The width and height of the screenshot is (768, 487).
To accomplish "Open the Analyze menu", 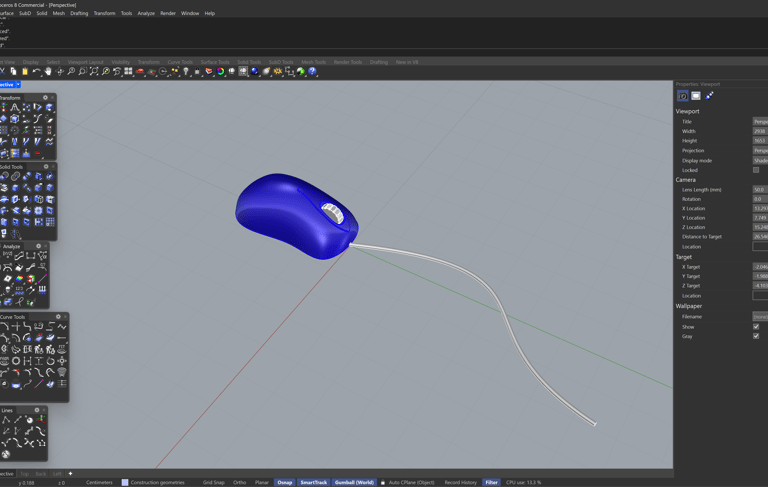I will [x=146, y=13].
